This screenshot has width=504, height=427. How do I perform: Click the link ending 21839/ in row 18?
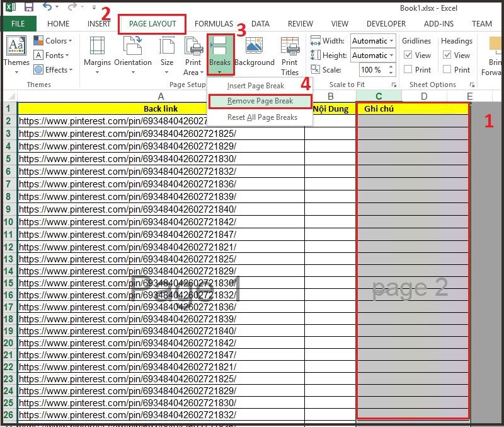point(128,319)
